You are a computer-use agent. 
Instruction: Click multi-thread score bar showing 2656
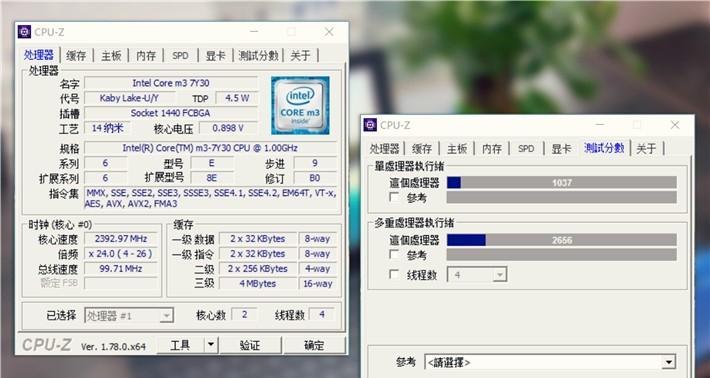coord(561,240)
